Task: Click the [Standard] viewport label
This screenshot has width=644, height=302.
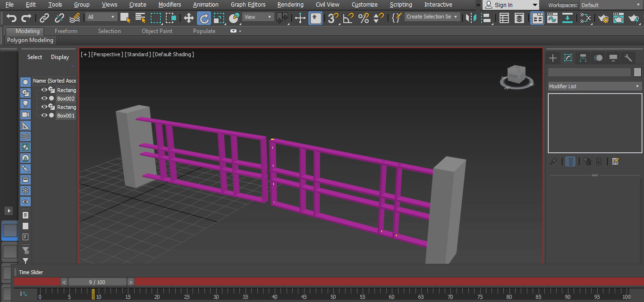Action: (138, 54)
